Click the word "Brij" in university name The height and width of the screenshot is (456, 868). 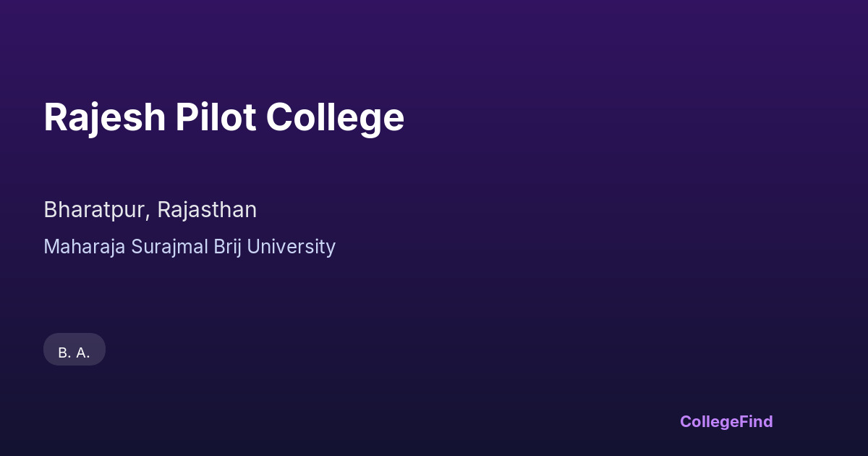[228, 247]
